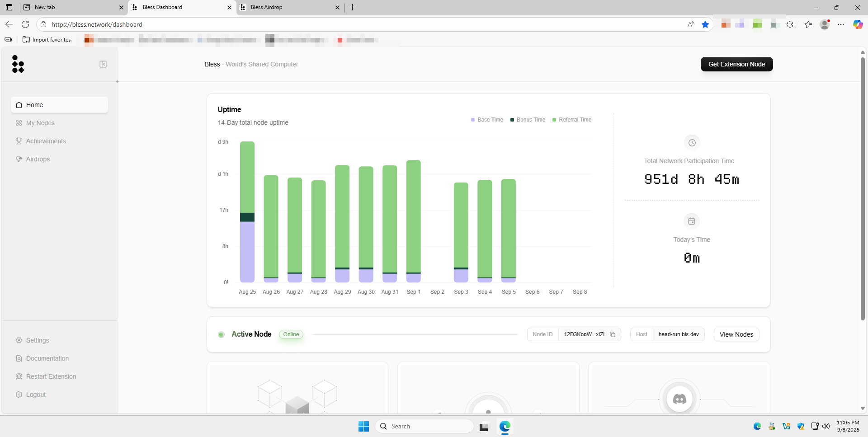This screenshot has height=437, width=868.
Task: Open Home in the sidebar
Action: (x=59, y=105)
